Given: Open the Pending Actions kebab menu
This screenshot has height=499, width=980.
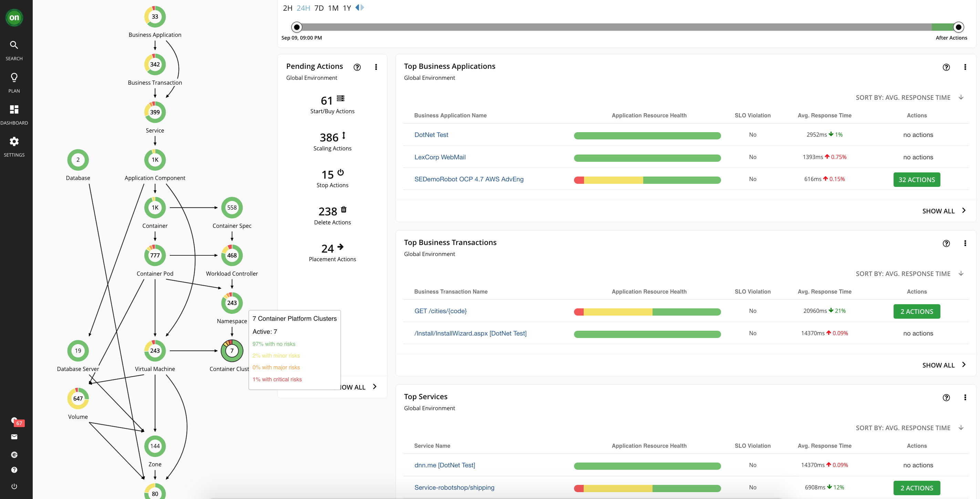Looking at the screenshot, I should tap(376, 67).
